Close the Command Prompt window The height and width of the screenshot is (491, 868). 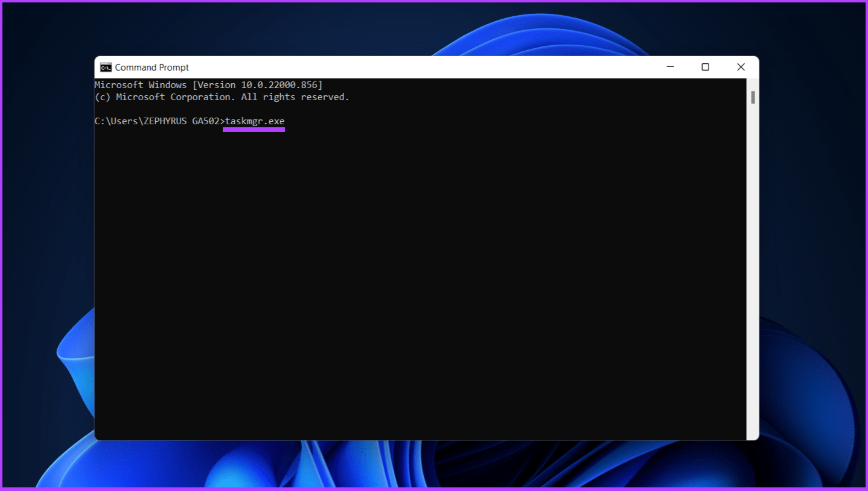click(x=741, y=67)
